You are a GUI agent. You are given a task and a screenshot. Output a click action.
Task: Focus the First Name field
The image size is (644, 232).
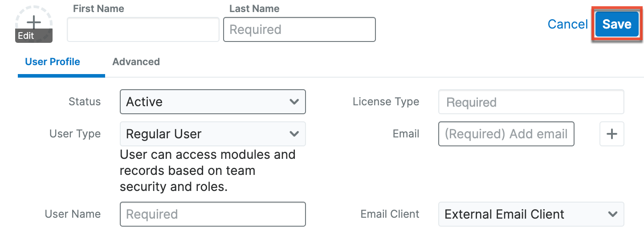click(143, 29)
